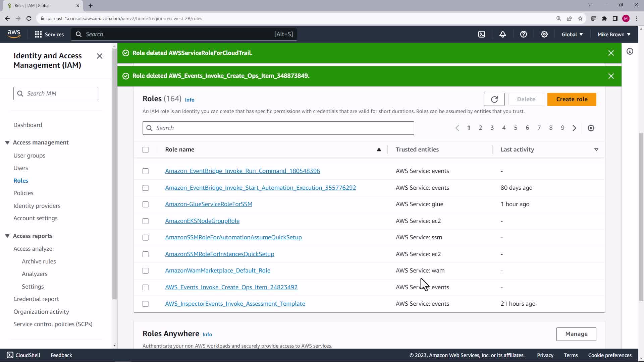
Task: Click the Create role button
Action: pos(572,99)
